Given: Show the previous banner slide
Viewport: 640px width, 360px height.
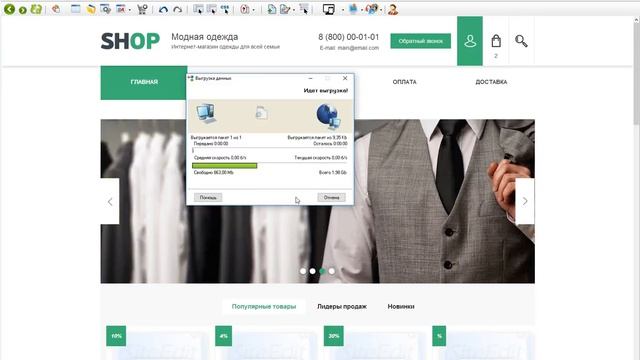Looking at the screenshot, I should tap(110, 201).
